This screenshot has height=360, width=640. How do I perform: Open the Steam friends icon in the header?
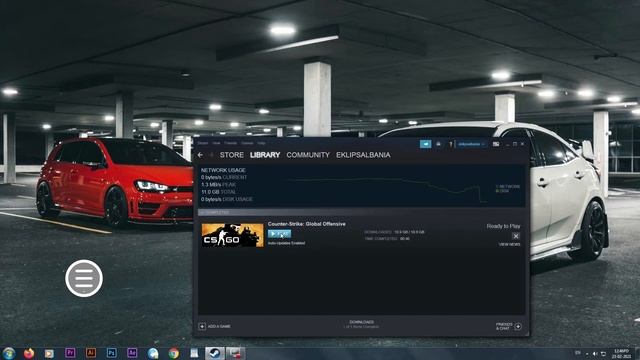[438, 144]
